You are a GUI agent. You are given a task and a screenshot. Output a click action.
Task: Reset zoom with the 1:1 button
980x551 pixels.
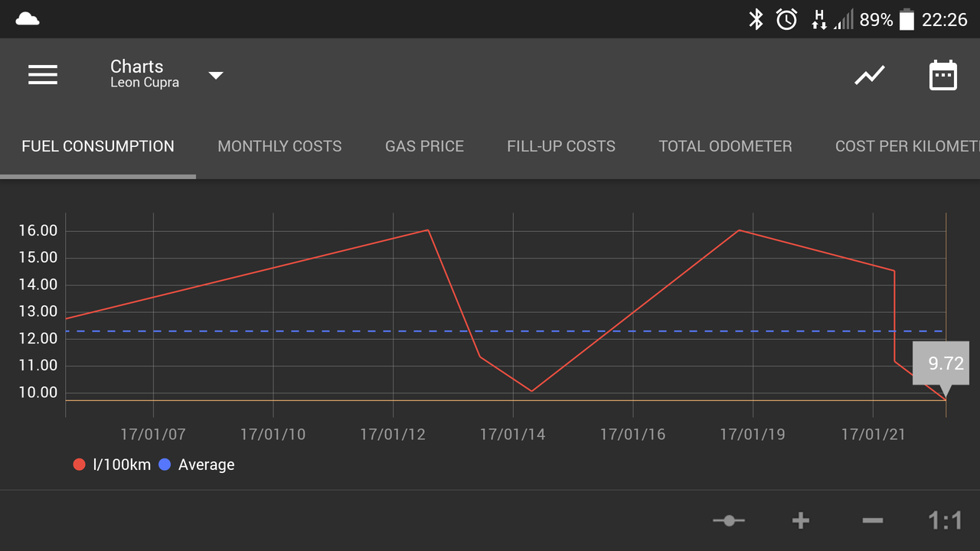click(945, 521)
